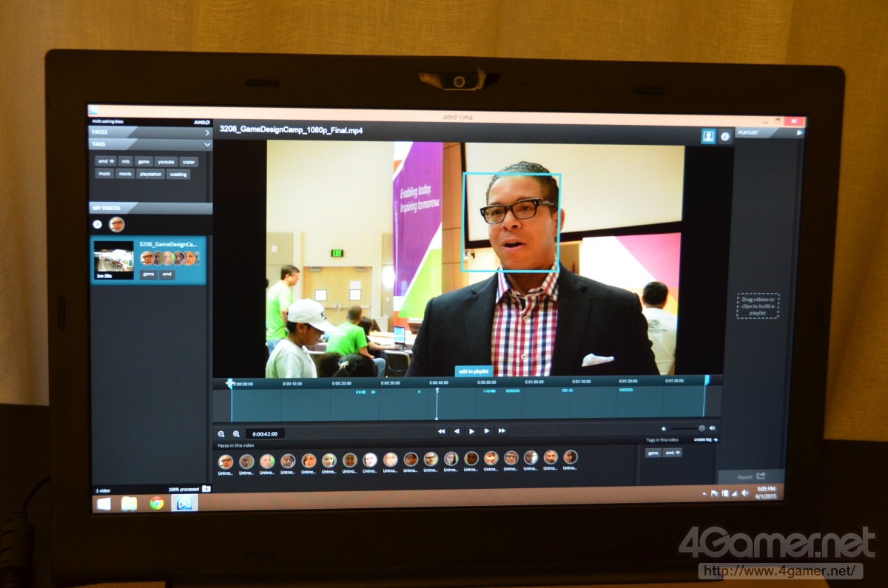Rewind the video
Screen dimensions: 888x588
441,431
